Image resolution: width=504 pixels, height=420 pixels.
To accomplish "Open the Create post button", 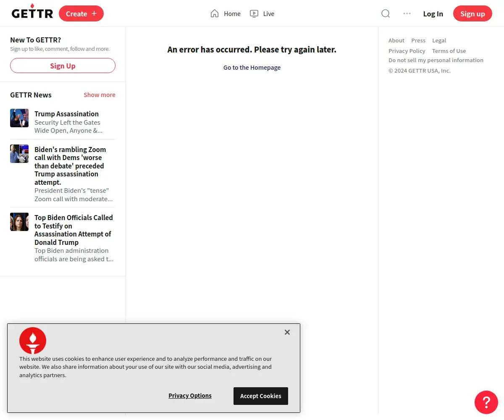I will [x=81, y=13].
